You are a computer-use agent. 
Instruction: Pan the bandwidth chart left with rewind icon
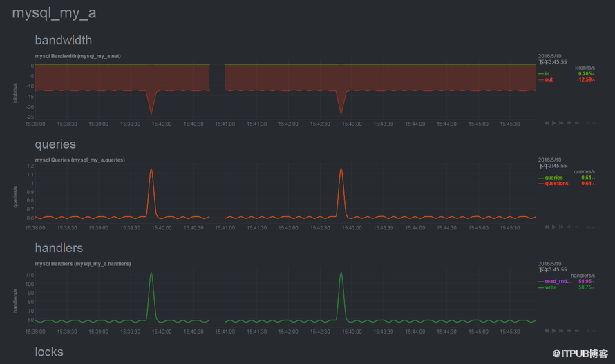(x=547, y=123)
